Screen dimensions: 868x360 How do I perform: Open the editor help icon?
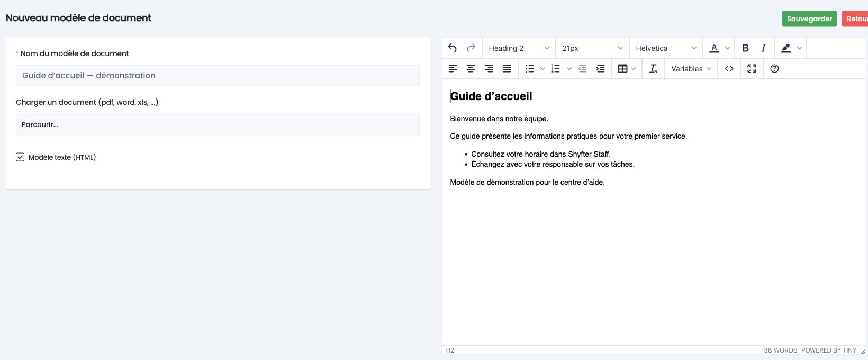point(774,68)
